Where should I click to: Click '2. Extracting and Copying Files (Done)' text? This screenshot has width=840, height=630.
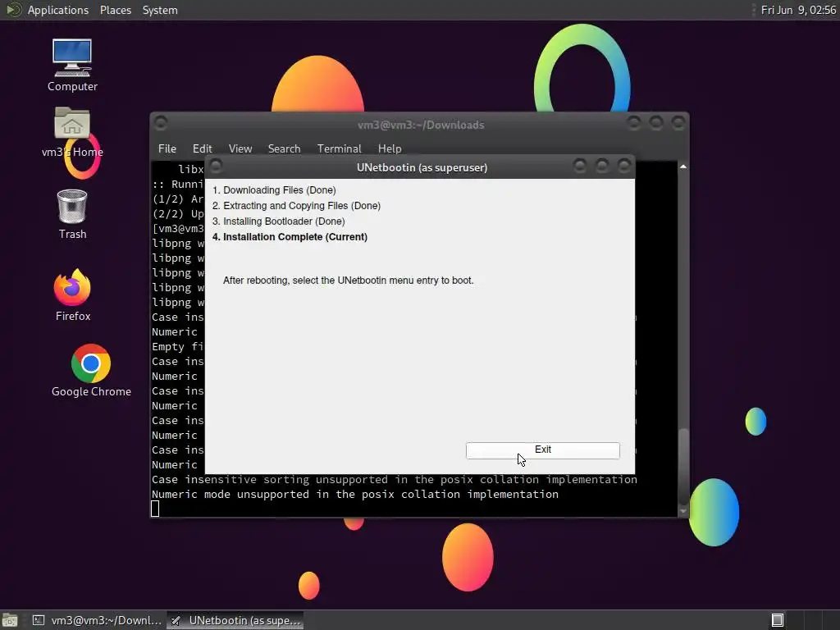(x=296, y=206)
